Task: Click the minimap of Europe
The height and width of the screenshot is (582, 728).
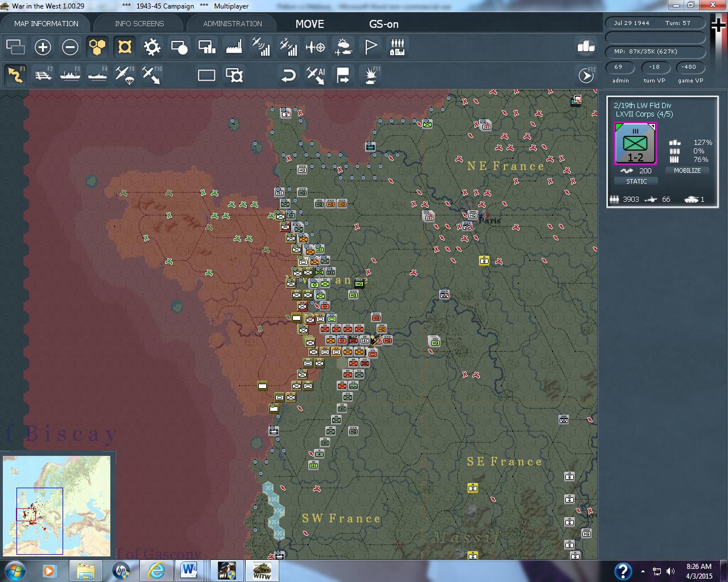Action: coord(56,505)
